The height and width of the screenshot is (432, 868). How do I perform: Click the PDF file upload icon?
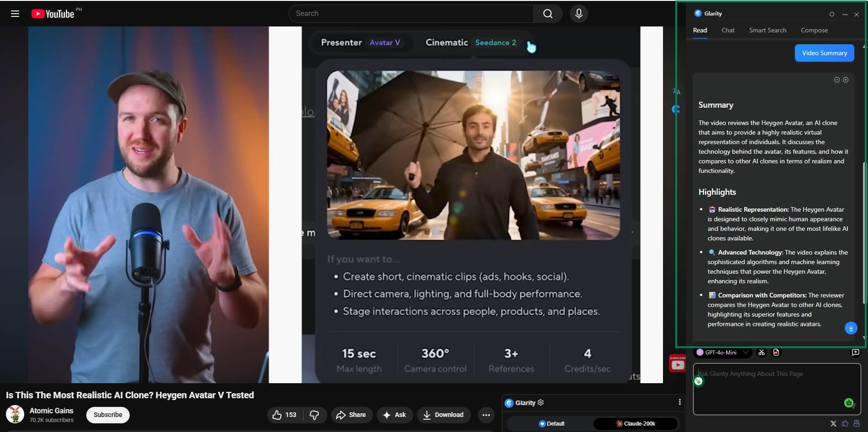click(776, 352)
